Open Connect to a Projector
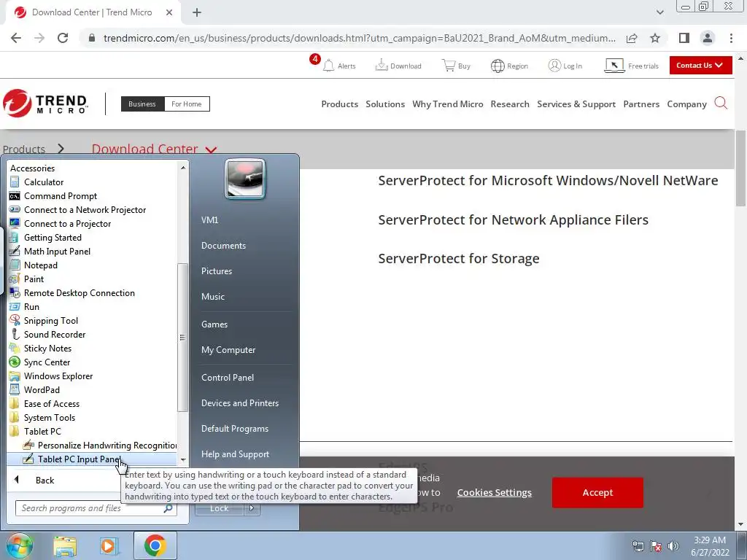 coord(67,223)
